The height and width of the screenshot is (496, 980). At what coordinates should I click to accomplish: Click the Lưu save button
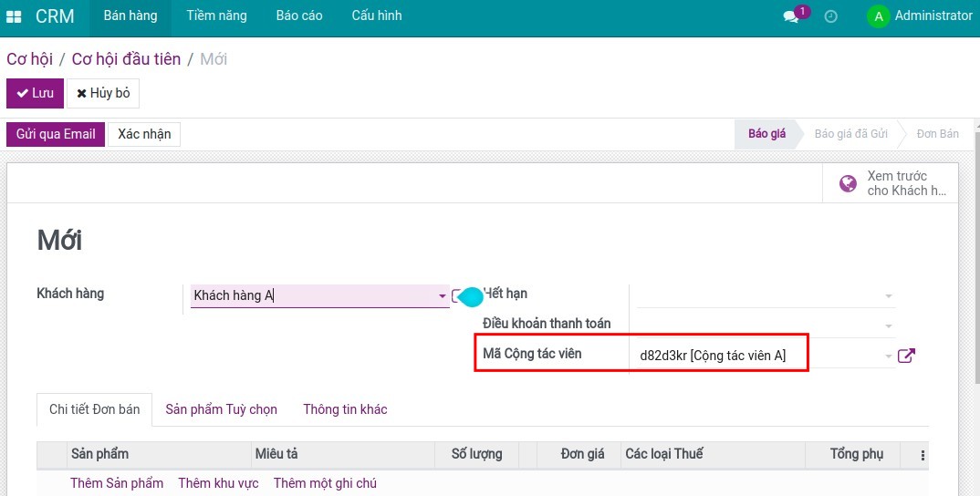35,93
